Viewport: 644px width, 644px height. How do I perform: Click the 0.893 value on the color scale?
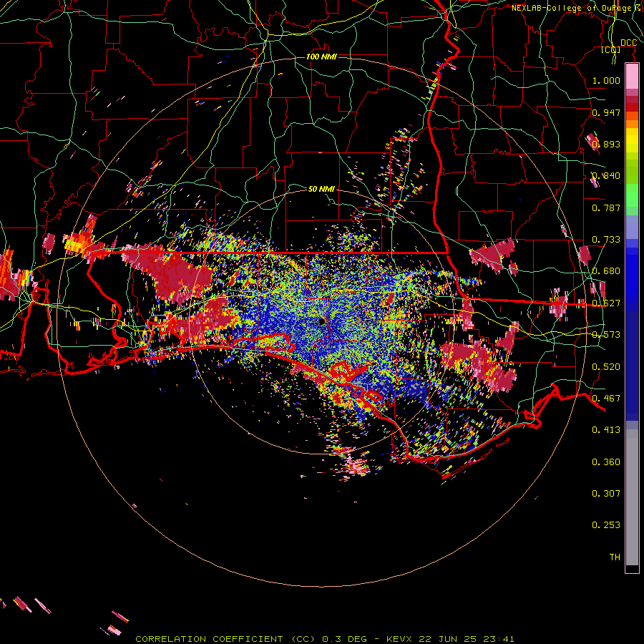606,144
